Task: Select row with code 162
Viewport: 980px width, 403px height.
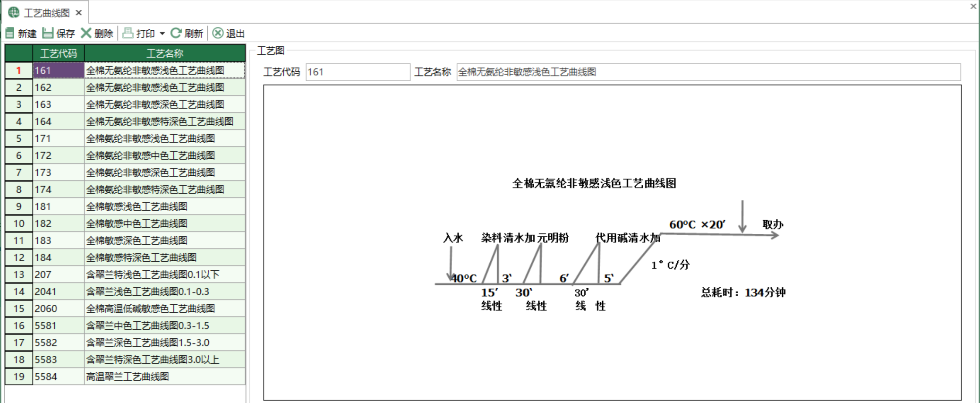Action: point(125,87)
